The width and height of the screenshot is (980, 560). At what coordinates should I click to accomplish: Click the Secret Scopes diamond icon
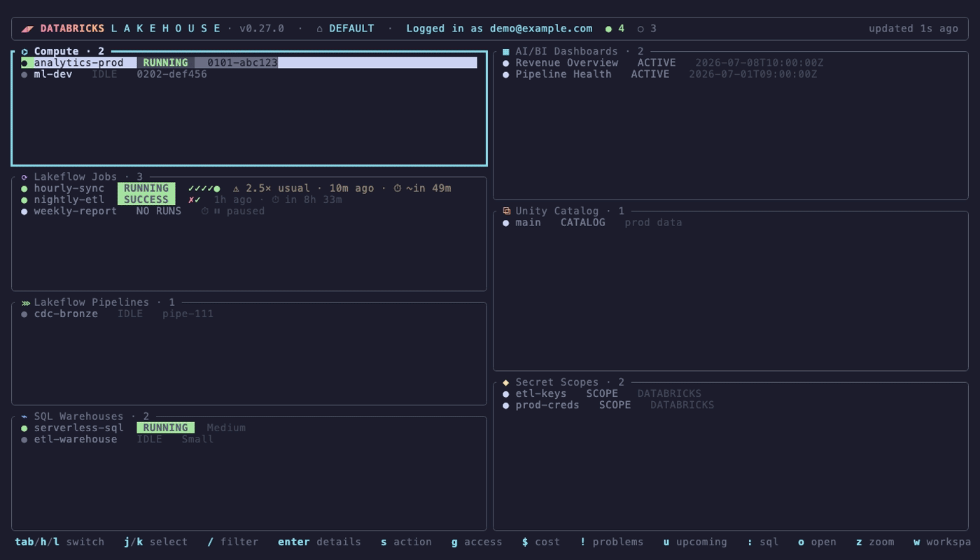pyautogui.click(x=506, y=382)
